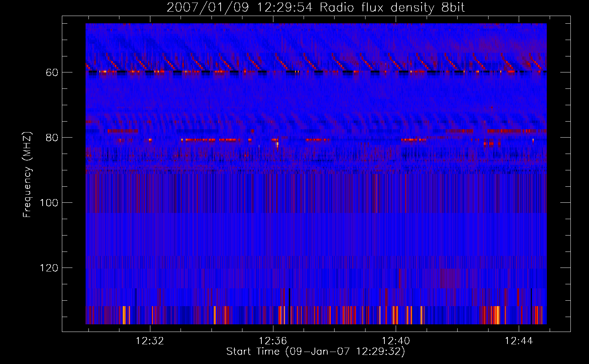Click the 'Frequency (MHZ)' axis label
The height and width of the screenshot is (364, 589).
point(27,174)
